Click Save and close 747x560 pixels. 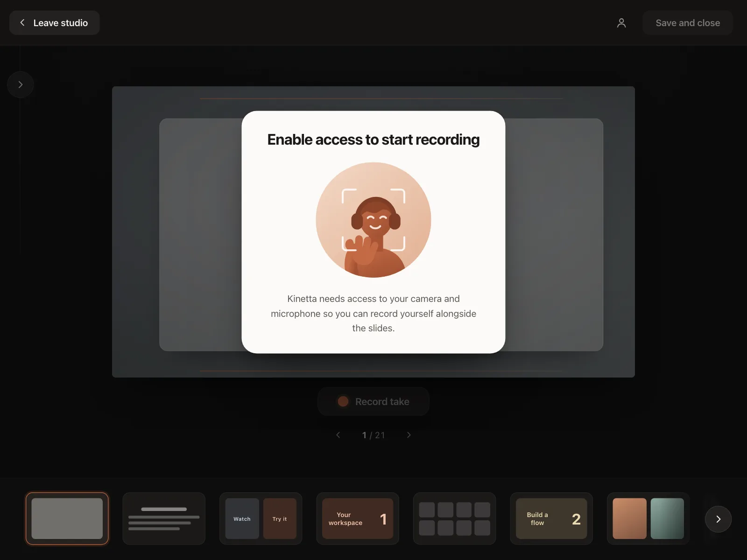pos(688,23)
